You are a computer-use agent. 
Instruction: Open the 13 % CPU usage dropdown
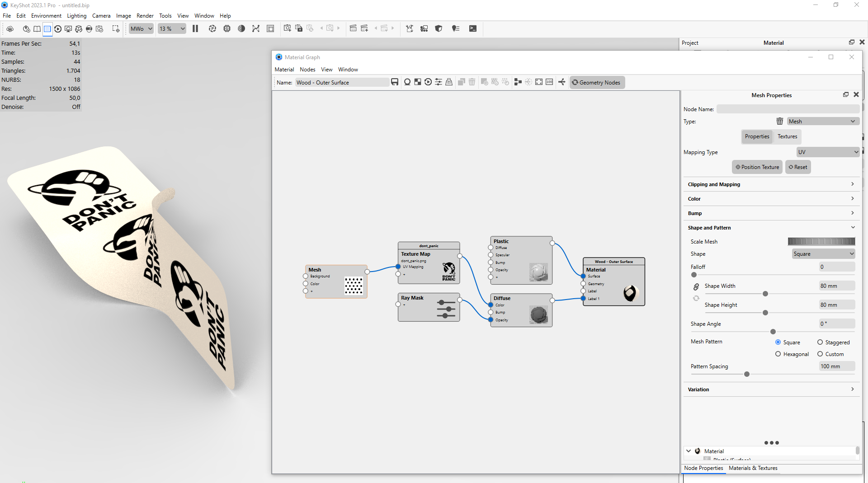click(172, 28)
